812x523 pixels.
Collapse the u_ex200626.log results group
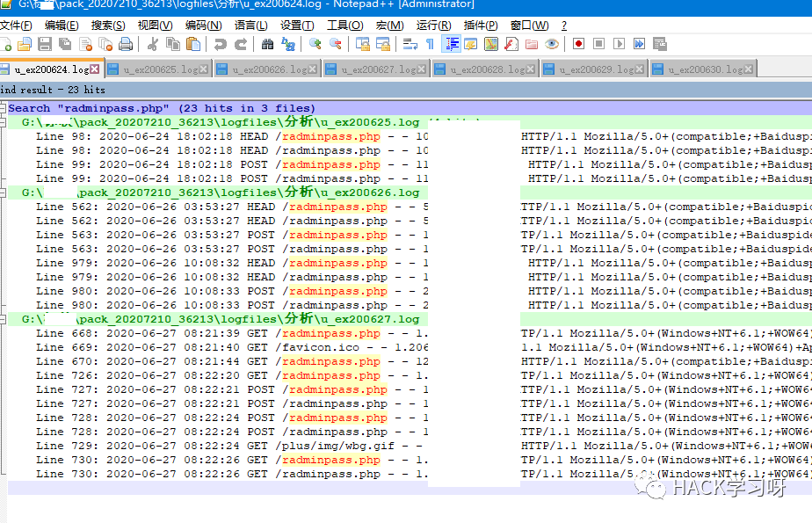[x=3, y=192]
